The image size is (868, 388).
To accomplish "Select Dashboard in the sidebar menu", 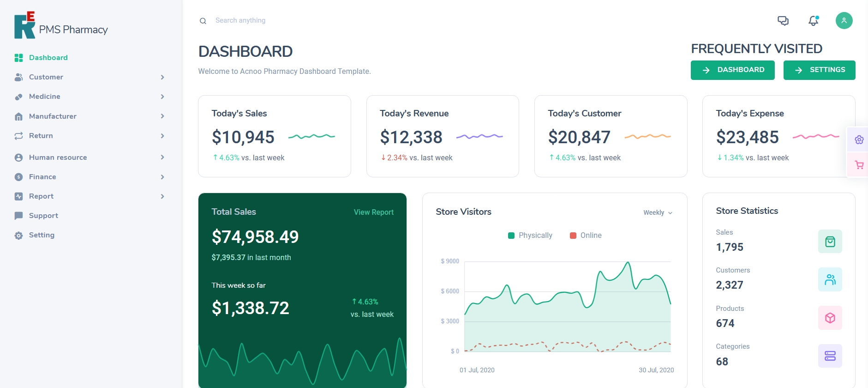I will pos(48,58).
